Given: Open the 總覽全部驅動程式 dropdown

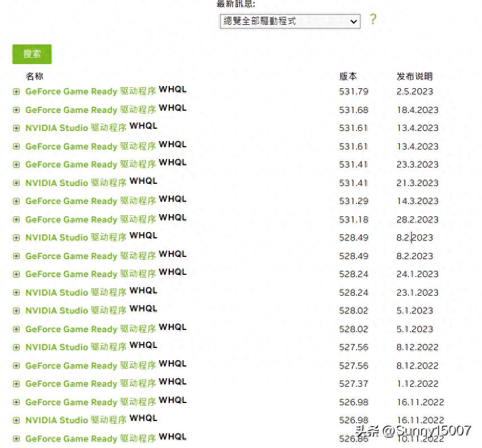Looking at the screenshot, I should tap(290, 21).
